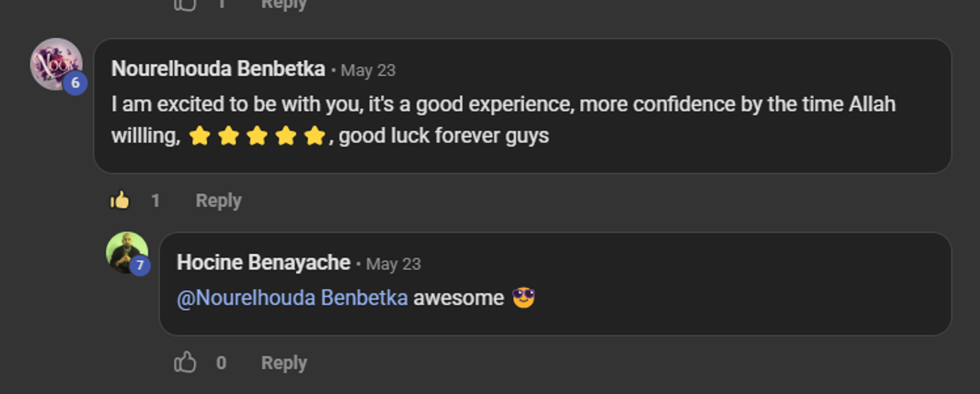Click the "good luck forever guys" comment text
This screenshot has height=394, width=980.
point(443,136)
